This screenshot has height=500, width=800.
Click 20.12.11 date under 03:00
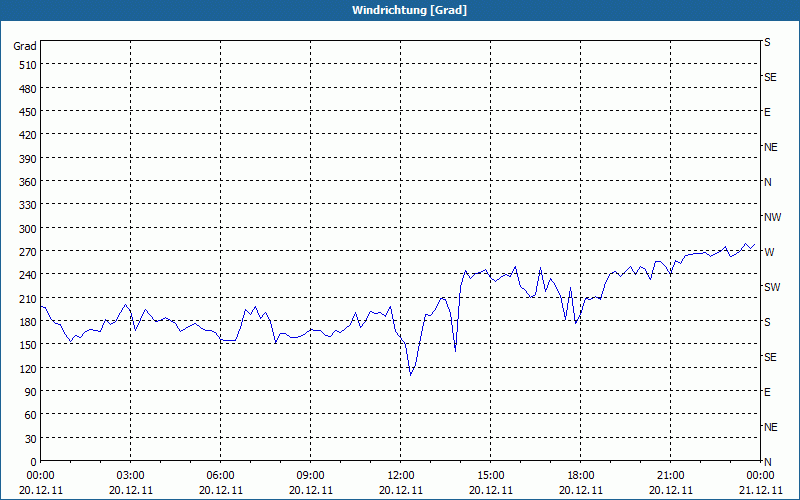coord(131,490)
